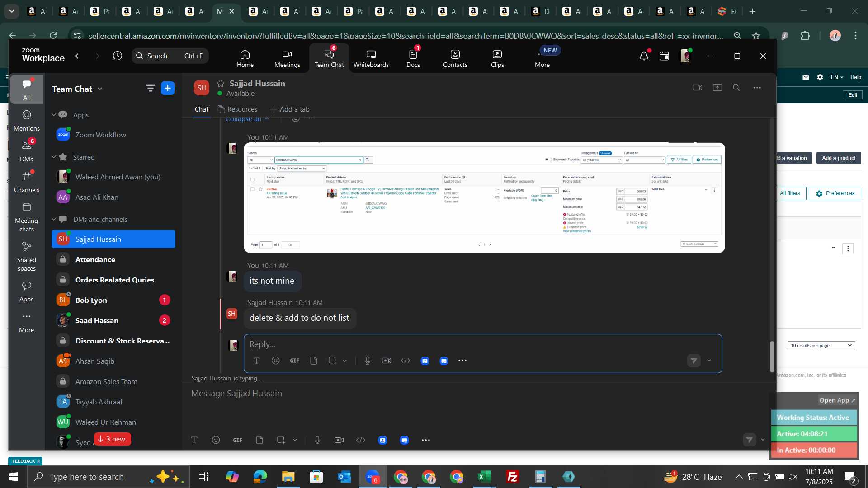Click the More menu in Zoom toolbar
This screenshot has height=488, width=868.
542,58
